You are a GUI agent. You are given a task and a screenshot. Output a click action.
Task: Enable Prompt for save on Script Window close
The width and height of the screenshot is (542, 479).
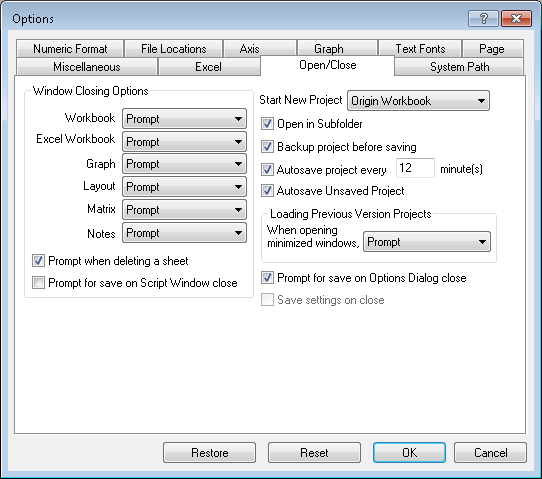(38, 283)
